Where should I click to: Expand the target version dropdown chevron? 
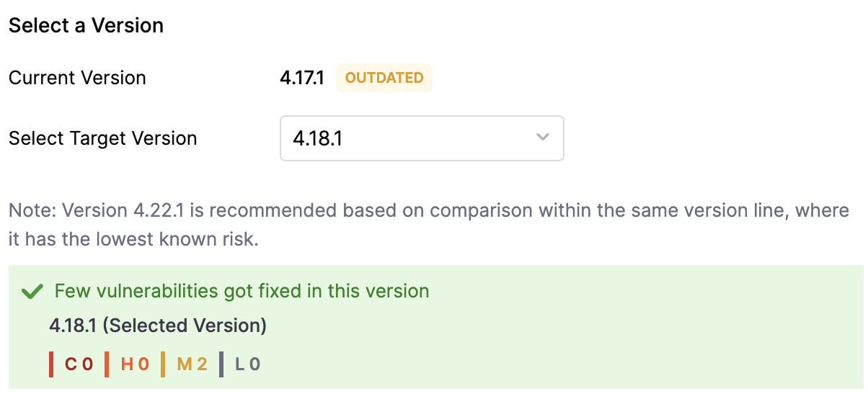click(x=543, y=138)
